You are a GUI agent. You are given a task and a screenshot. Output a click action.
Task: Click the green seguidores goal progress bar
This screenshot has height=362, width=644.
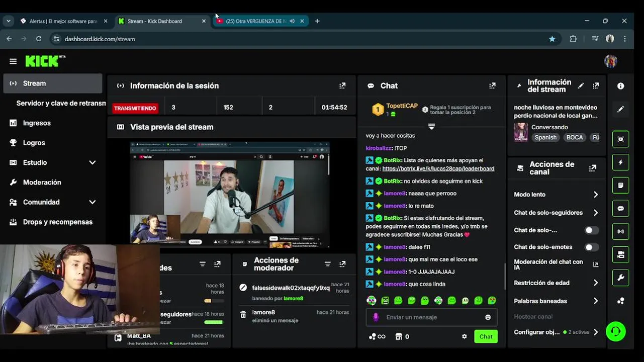coord(214,322)
